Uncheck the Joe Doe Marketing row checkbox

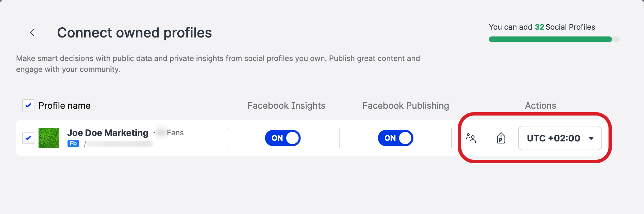[28, 138]
